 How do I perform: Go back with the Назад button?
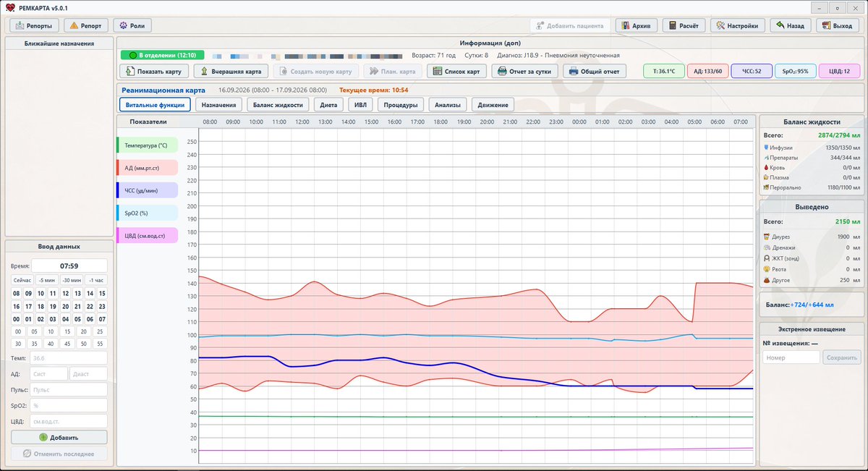(x=789, y=25)
